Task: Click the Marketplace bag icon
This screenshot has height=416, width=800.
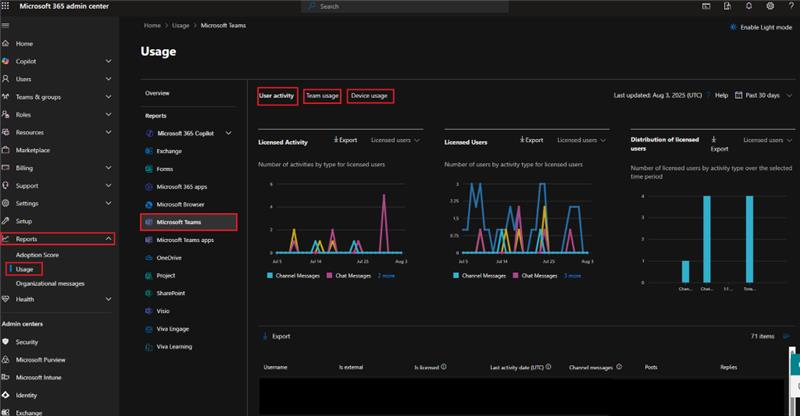Action: (x=6, y=150)
